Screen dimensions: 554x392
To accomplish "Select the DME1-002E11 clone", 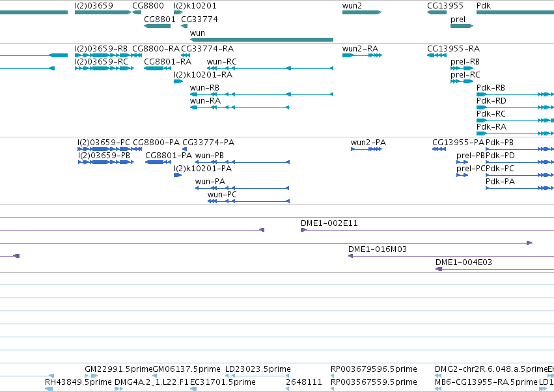I will [427, 230].
